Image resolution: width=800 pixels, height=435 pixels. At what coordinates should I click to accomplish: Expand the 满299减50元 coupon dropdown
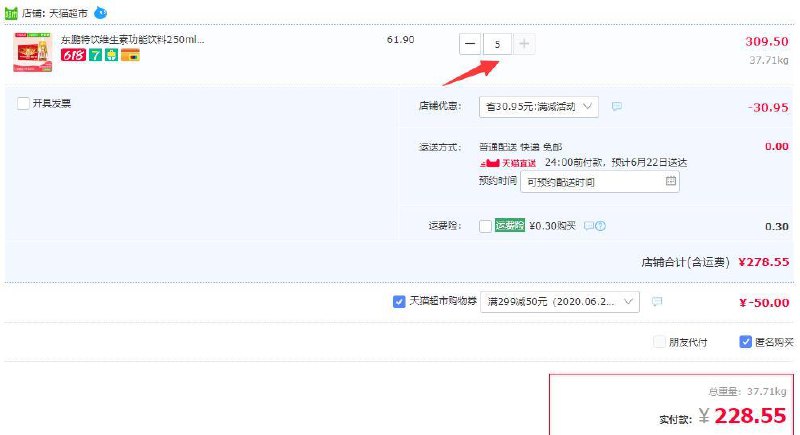(x=560, y=301)
